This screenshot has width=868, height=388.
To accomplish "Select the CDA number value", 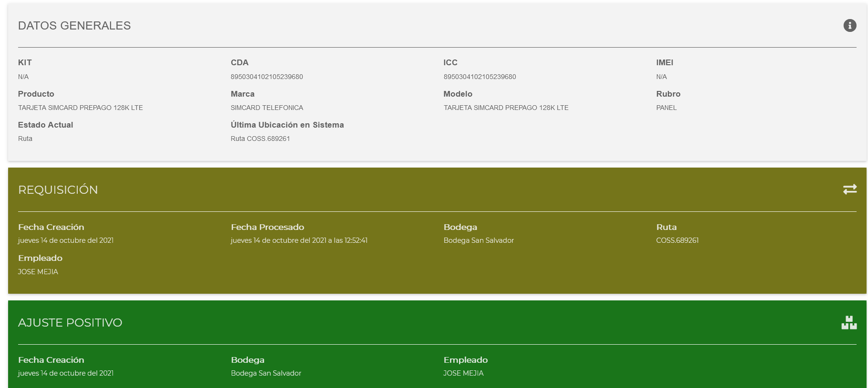I will (x=266, y=77).
